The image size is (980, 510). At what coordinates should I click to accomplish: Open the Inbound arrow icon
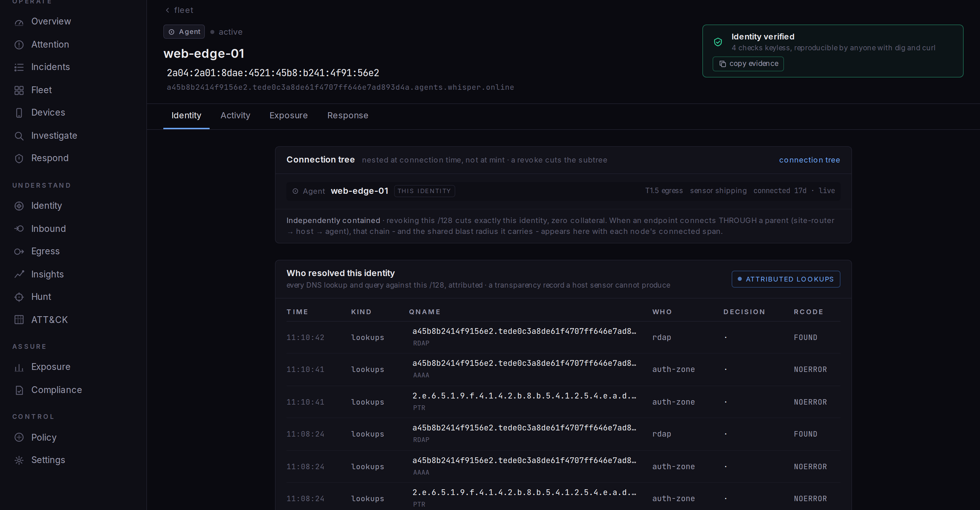[19, 229]
